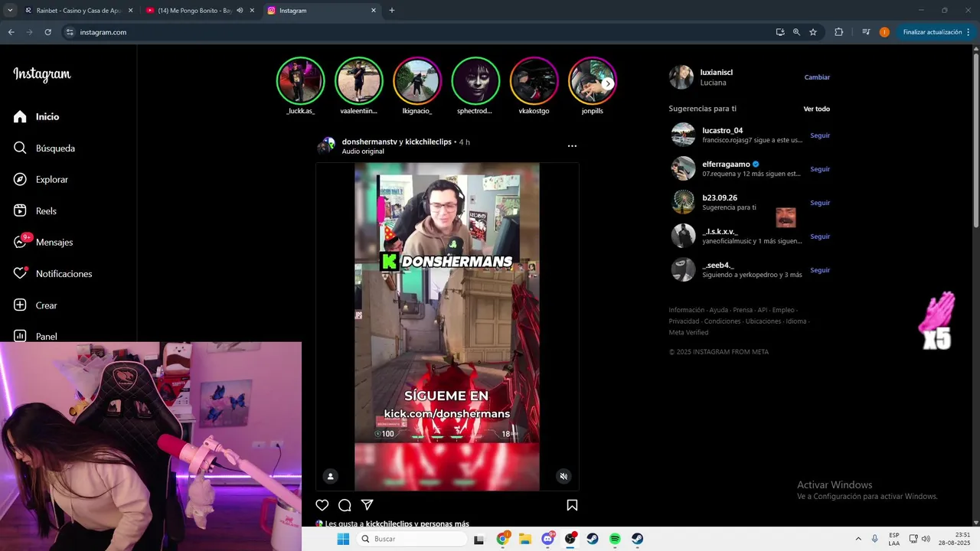Open Spotify from taskbar
Image resolution: width=980 pixels, height=551 pixels.
click(615, 539)
